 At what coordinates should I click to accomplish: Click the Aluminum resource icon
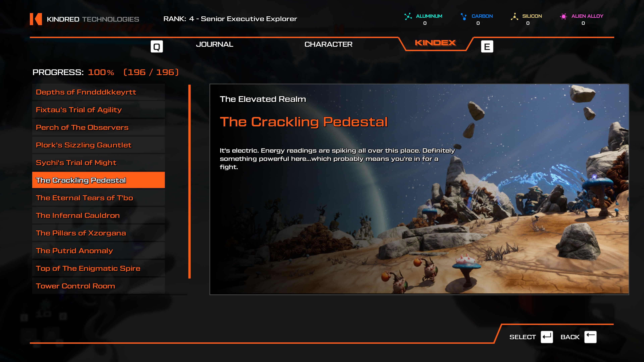[x=408, y=16]
